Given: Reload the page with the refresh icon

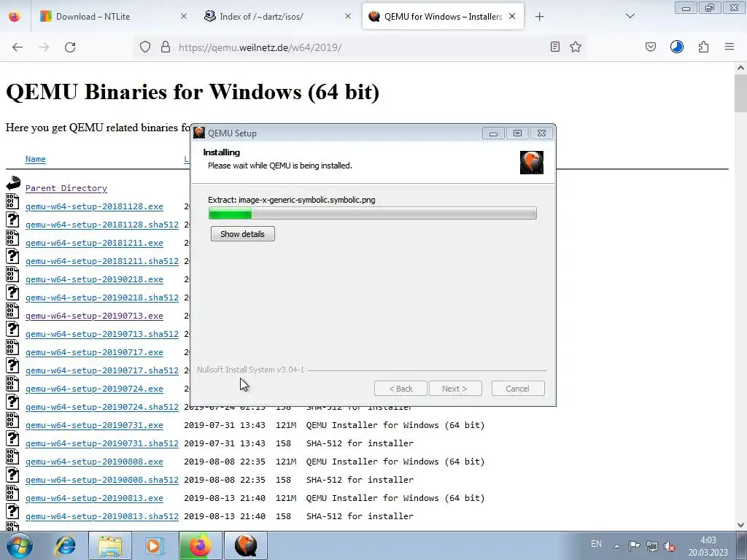Looking at the screenshot, I should 70,47.
